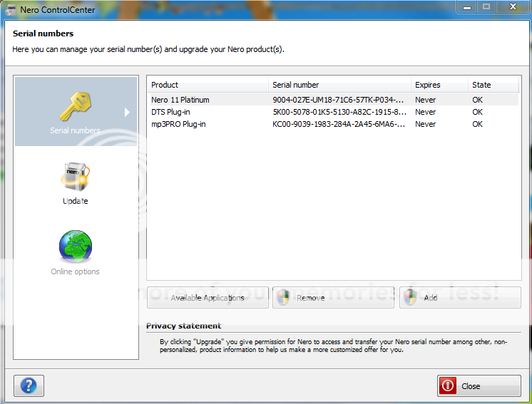Viewport: 532px width, 404px height.
Task: Open the Serial numbers key icon
Action: tap(75, 106)
